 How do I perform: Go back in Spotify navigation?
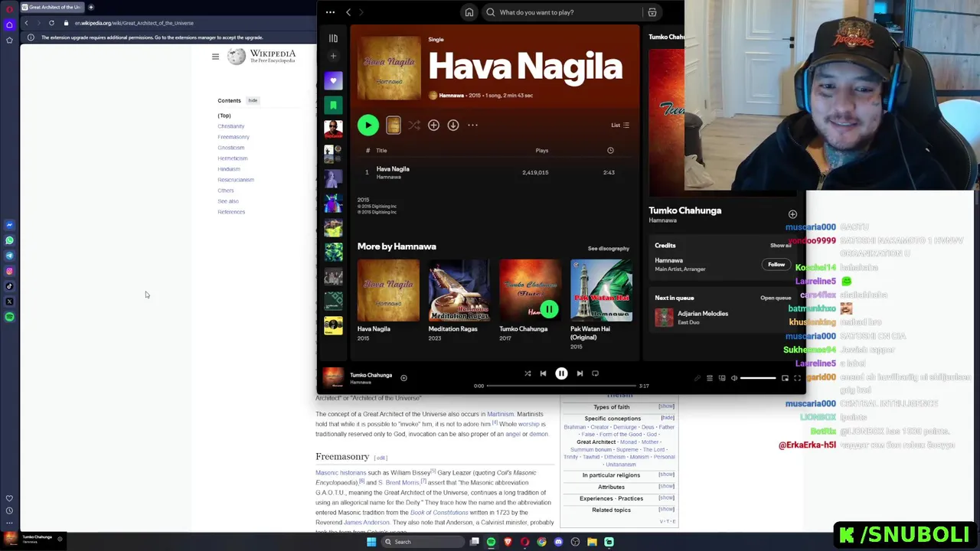coord(348,12)
